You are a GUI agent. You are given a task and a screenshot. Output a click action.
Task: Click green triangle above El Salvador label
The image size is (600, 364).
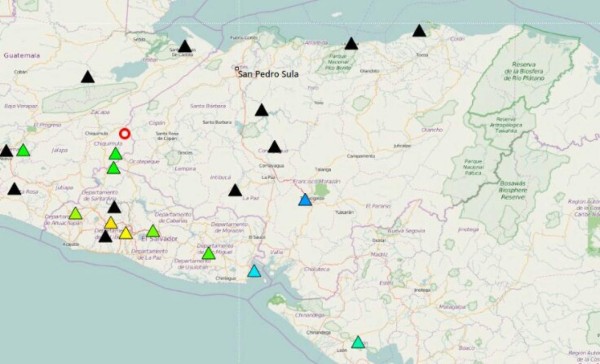(x=153, y=231)
